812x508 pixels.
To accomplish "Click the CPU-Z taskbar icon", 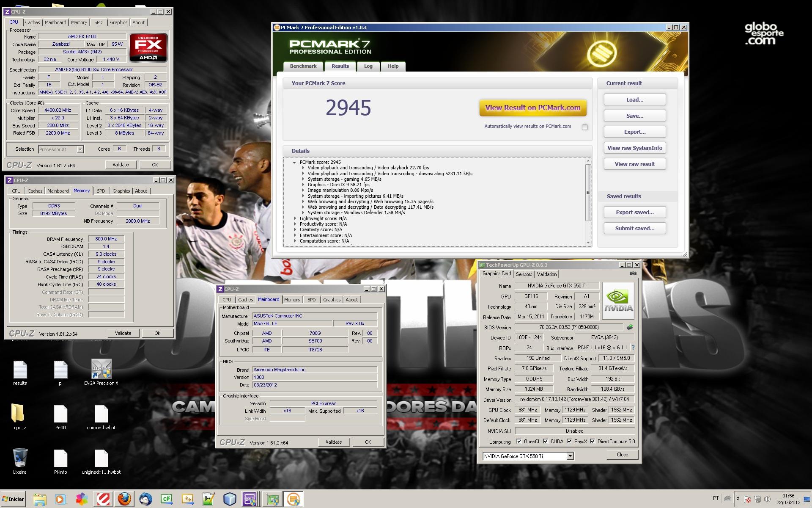I will click(x=250, y=499).
